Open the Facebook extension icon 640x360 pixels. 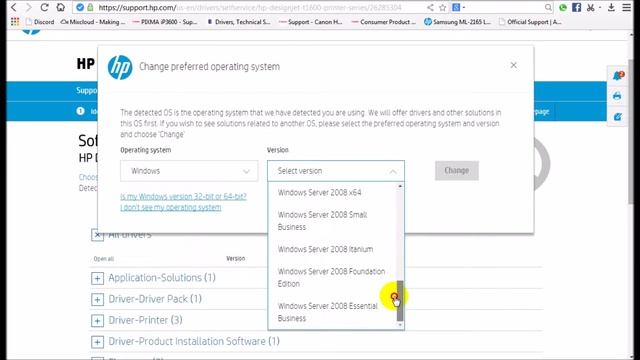pos(576,7)
